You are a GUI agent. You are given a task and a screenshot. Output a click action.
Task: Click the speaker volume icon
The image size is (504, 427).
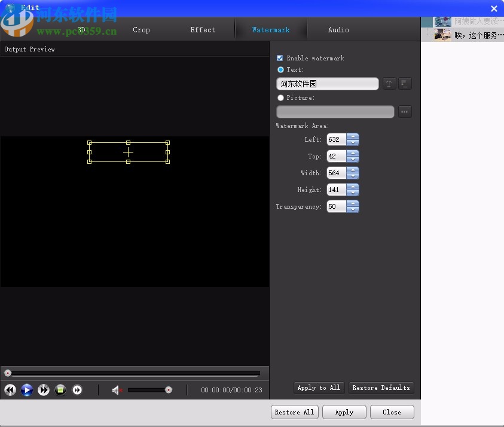click(116, 390)
